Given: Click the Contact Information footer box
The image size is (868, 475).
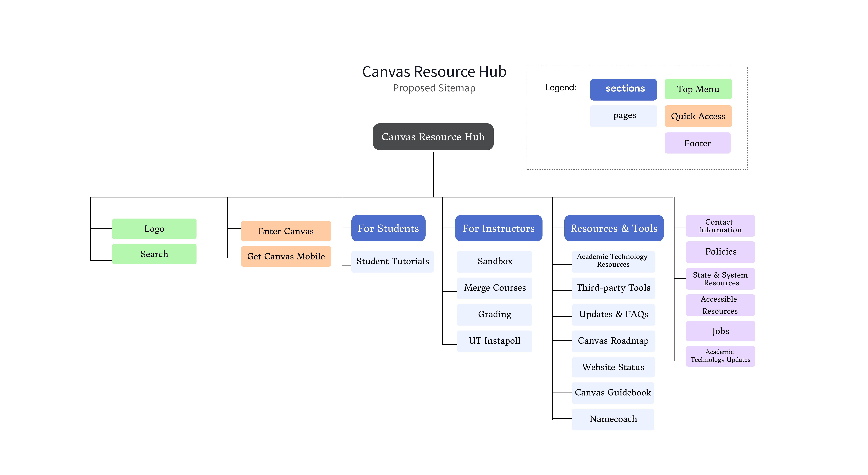Looking at the screenshot, I should tap(720, 226).
